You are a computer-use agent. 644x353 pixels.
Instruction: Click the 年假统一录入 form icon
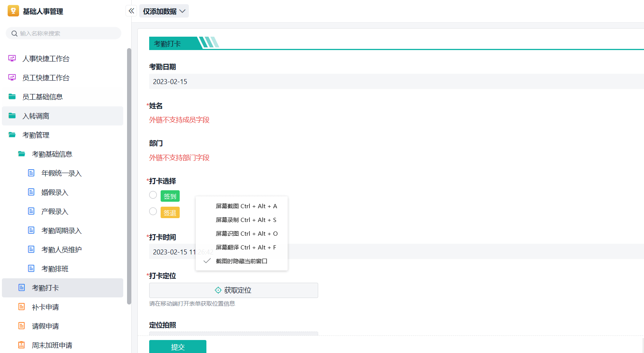(x=31, y=173)
